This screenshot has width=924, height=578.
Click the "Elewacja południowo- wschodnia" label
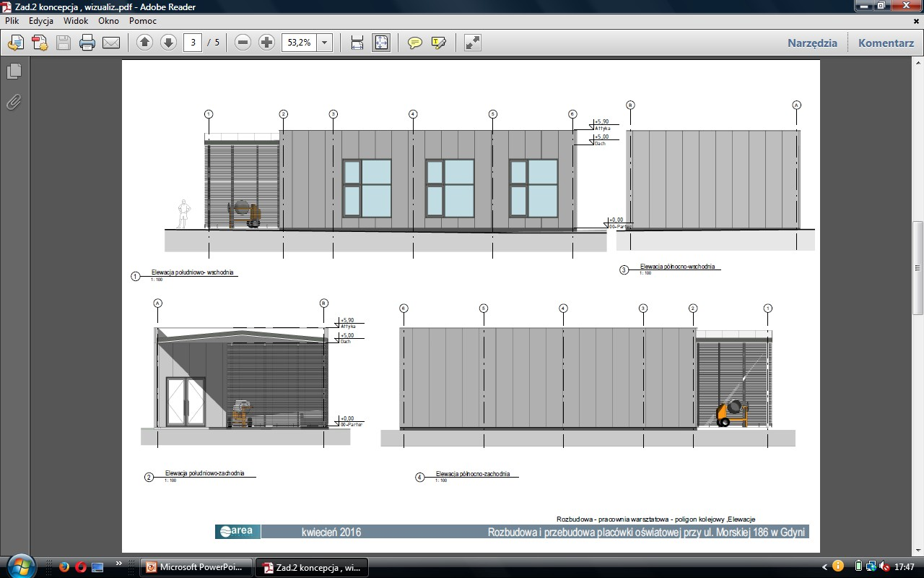[x=192, y=272]
